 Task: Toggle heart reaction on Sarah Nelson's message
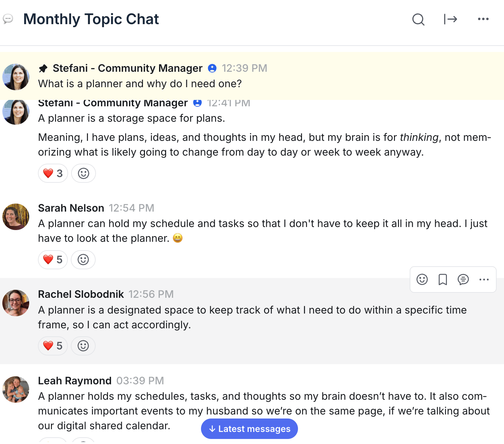[x=53, y=260]
